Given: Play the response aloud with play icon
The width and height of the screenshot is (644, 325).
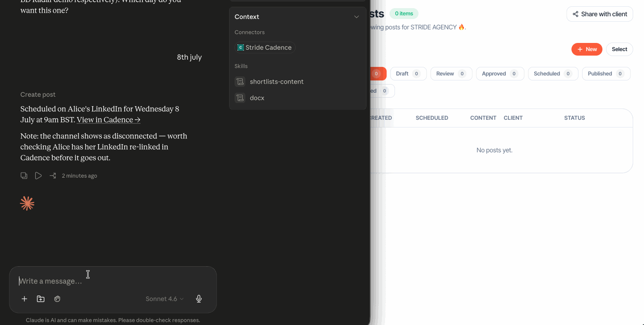Looking at the screenshot, I should (38, 175).
